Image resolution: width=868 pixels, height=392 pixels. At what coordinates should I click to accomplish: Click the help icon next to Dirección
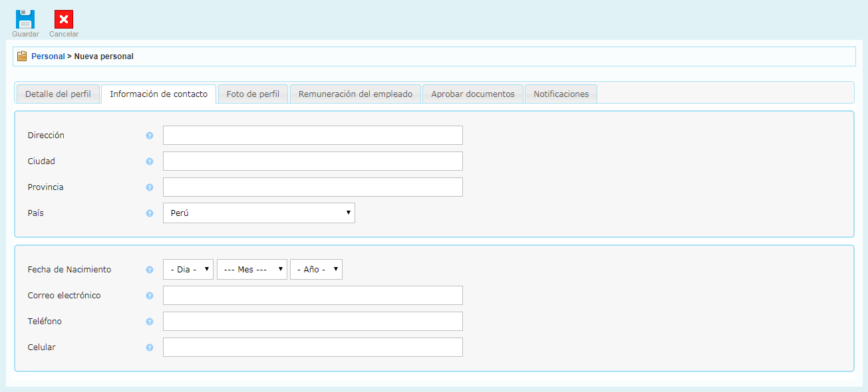150,136
